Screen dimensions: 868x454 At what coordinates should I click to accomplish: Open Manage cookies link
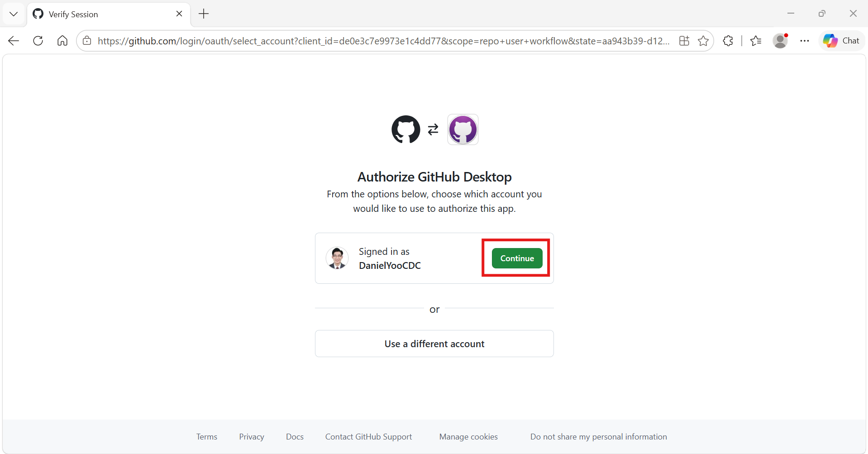click(x=468, y=437)
